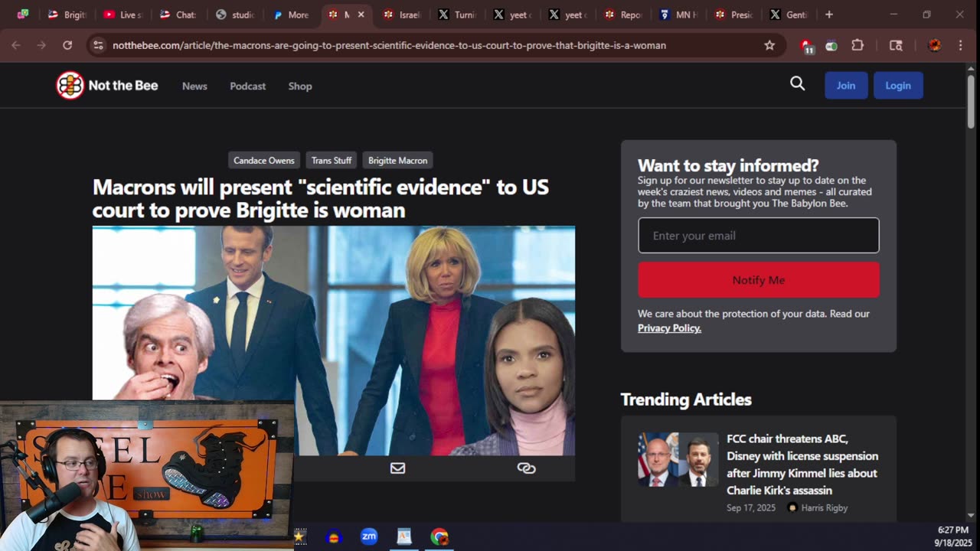Viewport: 980px width, 551px height.
Task: Open the Chrome profile avatar
Action: (935, 45)
